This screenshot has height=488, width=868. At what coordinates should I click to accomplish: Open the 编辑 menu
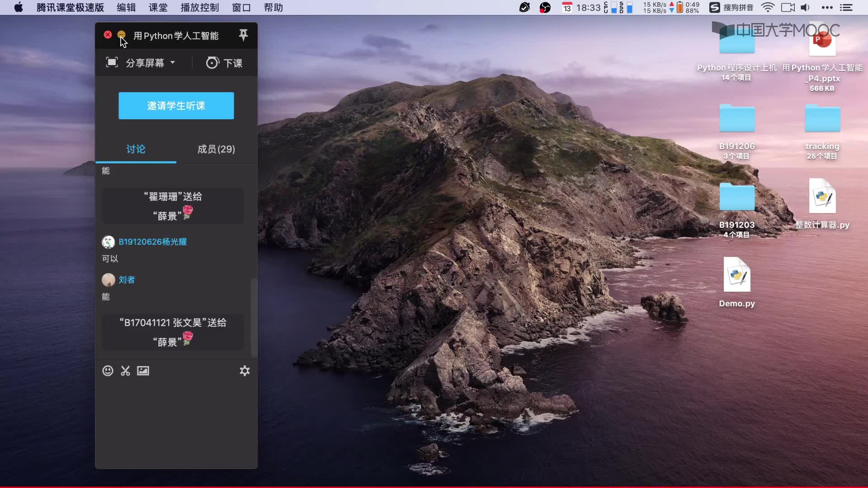[126, 8]
